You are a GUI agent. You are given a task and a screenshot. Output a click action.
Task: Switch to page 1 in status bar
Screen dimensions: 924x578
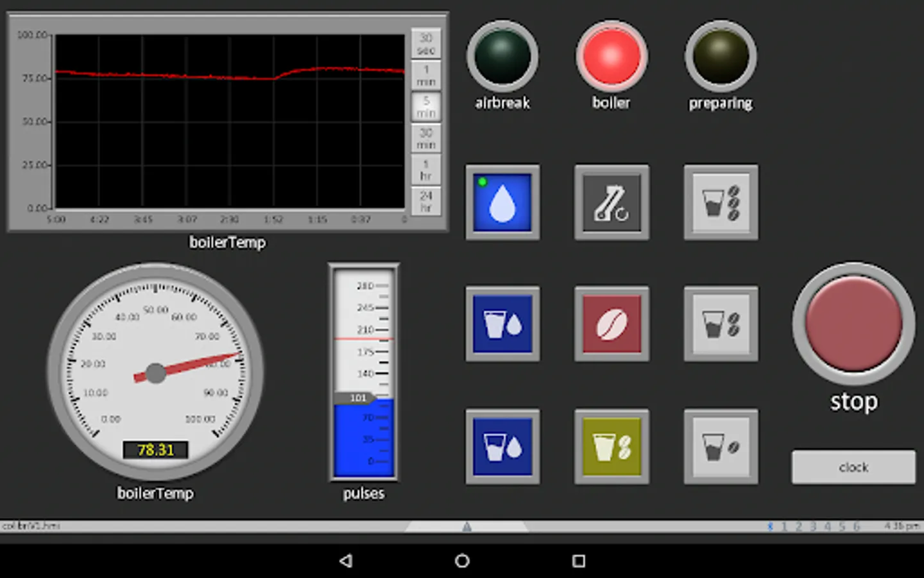(x=784, y=526)
